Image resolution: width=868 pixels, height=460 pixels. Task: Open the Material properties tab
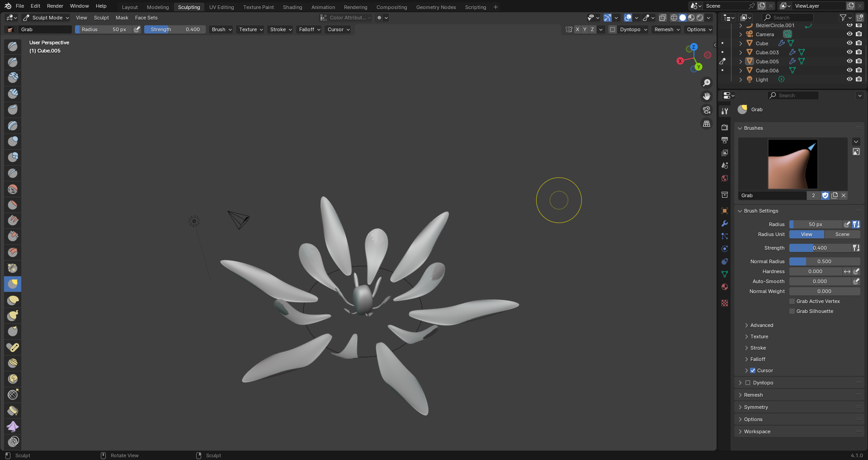pos(725,287)
